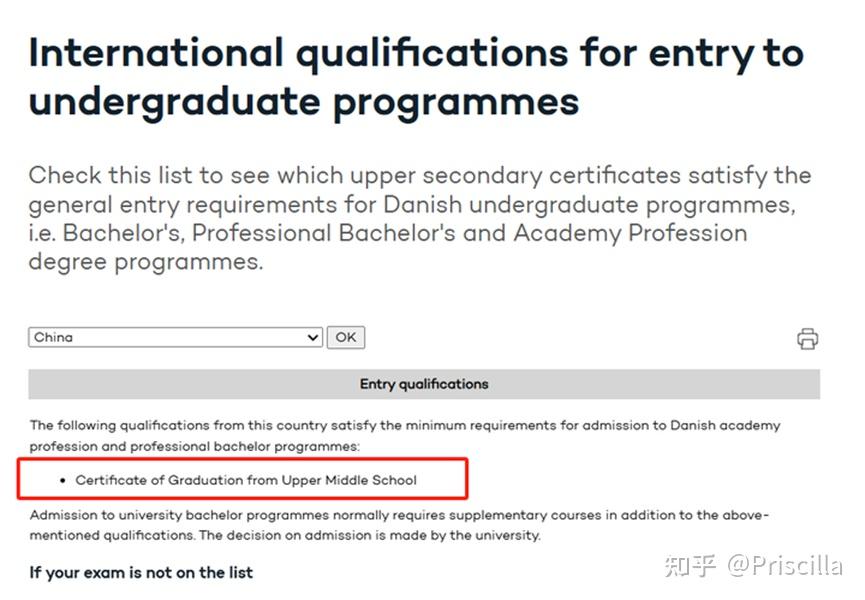Open the China country dropdown
This screenshot has width=865, height=600.
tap(175, 338)
